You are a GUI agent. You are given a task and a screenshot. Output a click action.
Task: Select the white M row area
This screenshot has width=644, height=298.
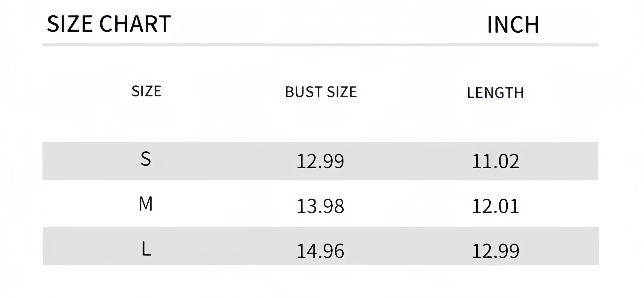321,204
